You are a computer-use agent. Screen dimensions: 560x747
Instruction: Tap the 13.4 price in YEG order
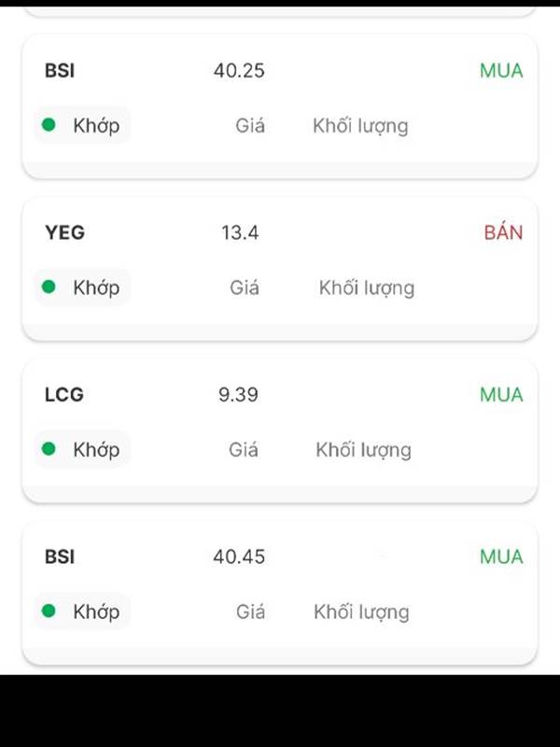[240, 233]
